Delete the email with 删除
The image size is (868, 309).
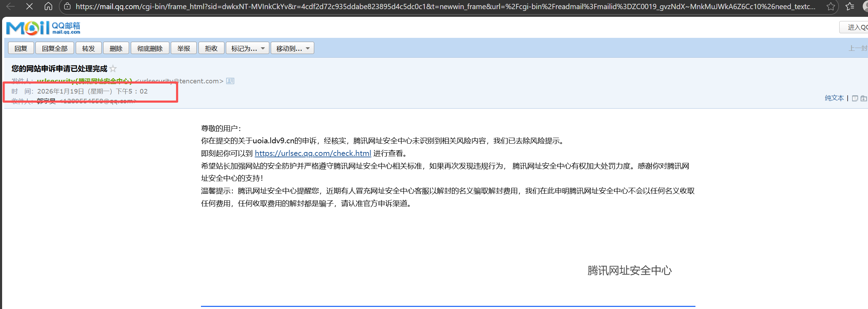pos(116,48)
